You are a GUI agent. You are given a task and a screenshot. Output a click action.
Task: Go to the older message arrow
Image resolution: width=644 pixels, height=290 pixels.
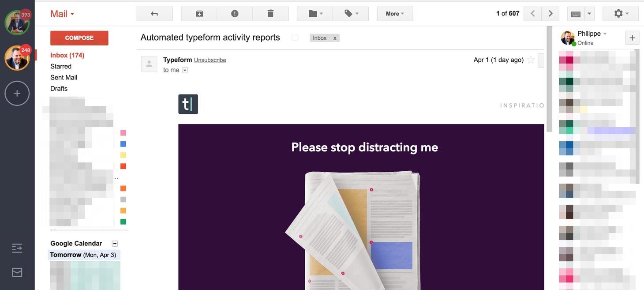pos(550,14)
